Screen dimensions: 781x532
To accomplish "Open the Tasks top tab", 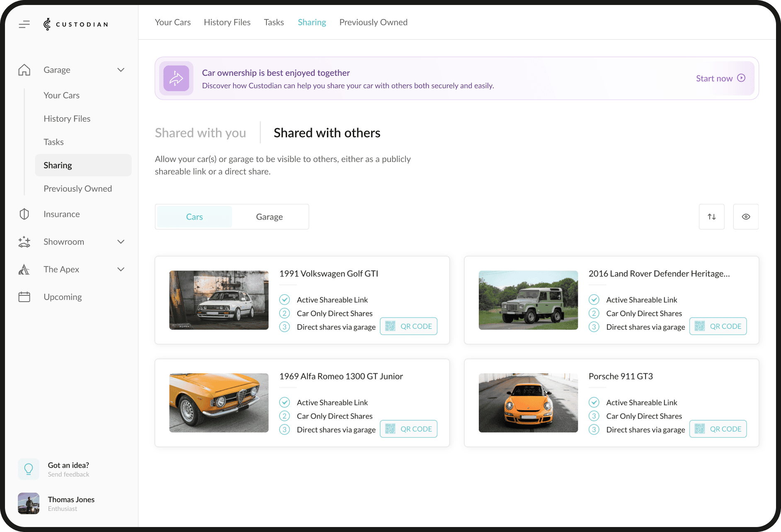I will point(274,22).
